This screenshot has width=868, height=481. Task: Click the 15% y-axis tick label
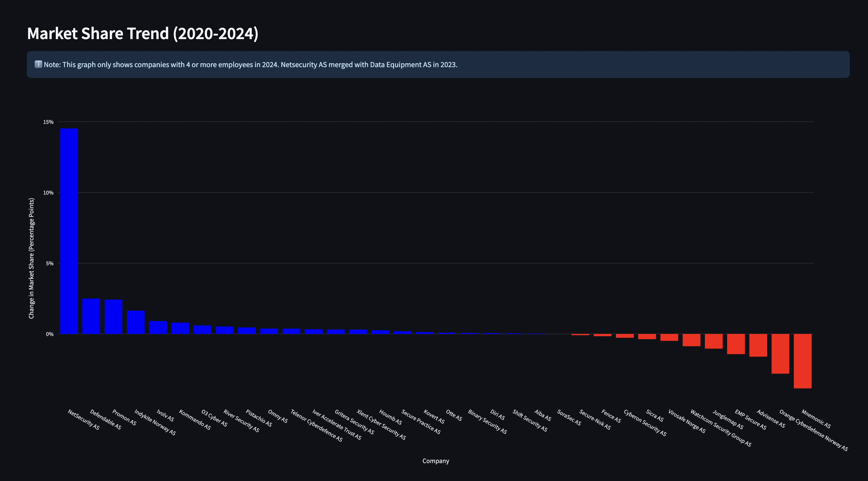tap(48, 122)
